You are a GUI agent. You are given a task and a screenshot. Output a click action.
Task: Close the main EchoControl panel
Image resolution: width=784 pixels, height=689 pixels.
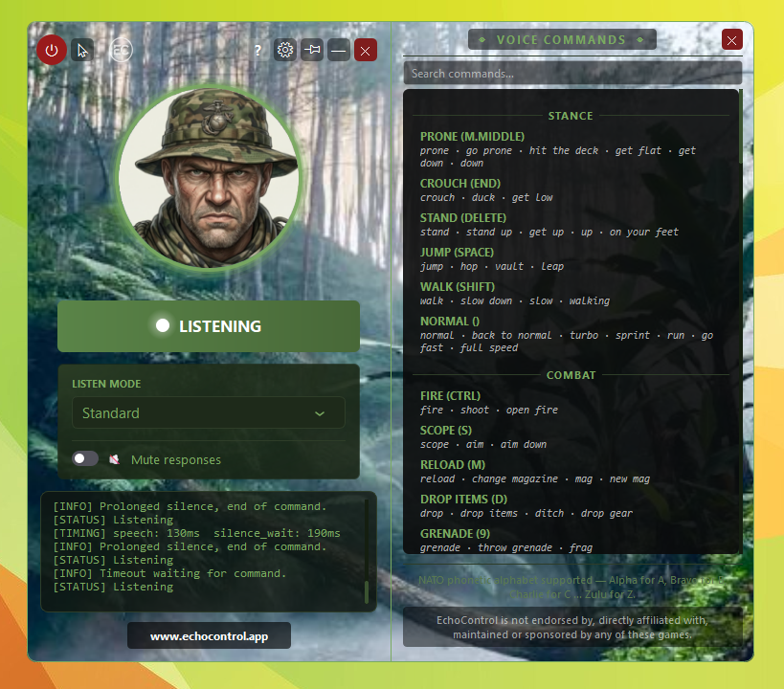pos(366,50)
